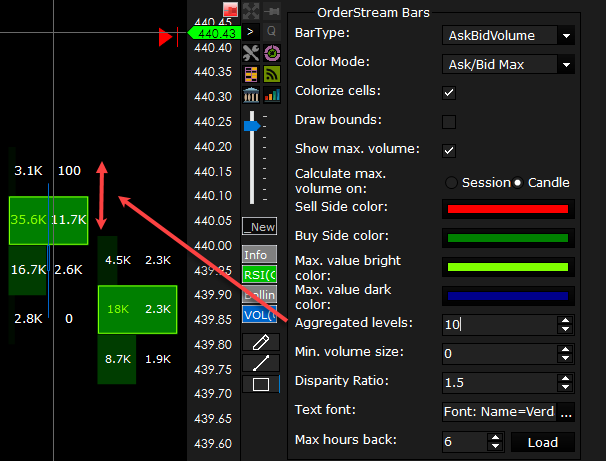Pick the Sell Side color swatch
The width and height of the screenshot is (606, 461).
click(x=508, y=210)
